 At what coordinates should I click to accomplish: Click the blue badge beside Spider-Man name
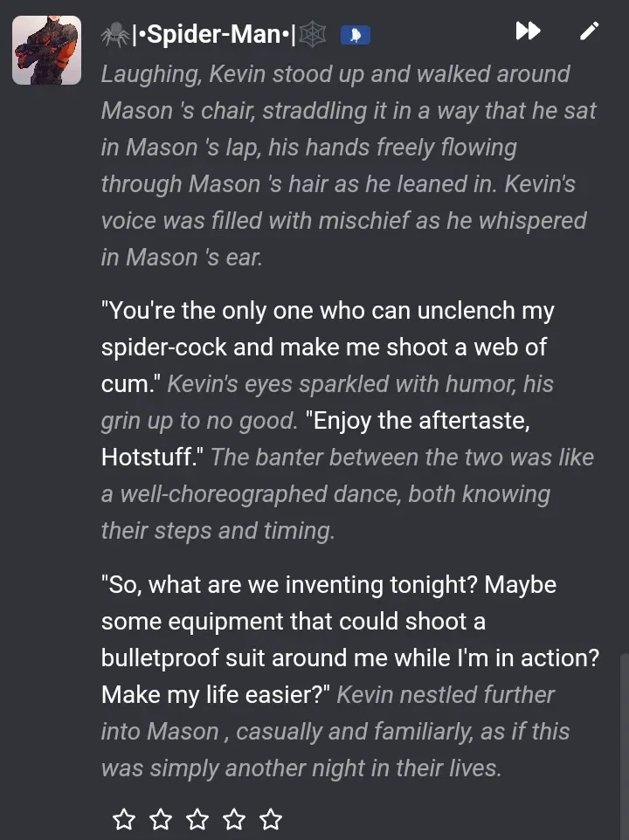[x=356, y=35]
